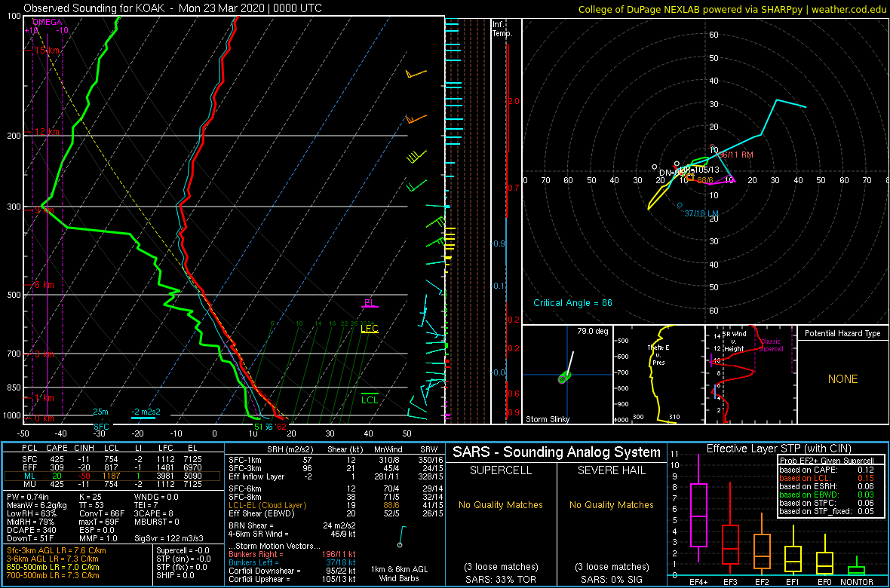
Task: Click the NONE hazard type value
Action: point(842,379)
